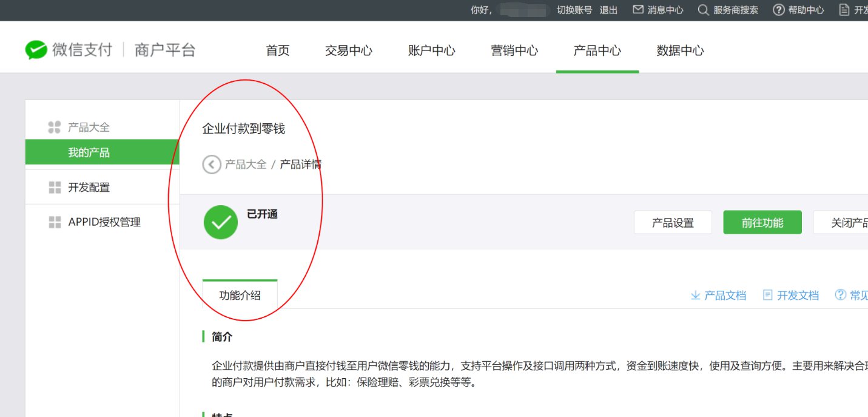Click the 产品设置 button
Image resolution: width=868 pixels, height=417 pixels.
pyautogui.click(x=673, y=223)
